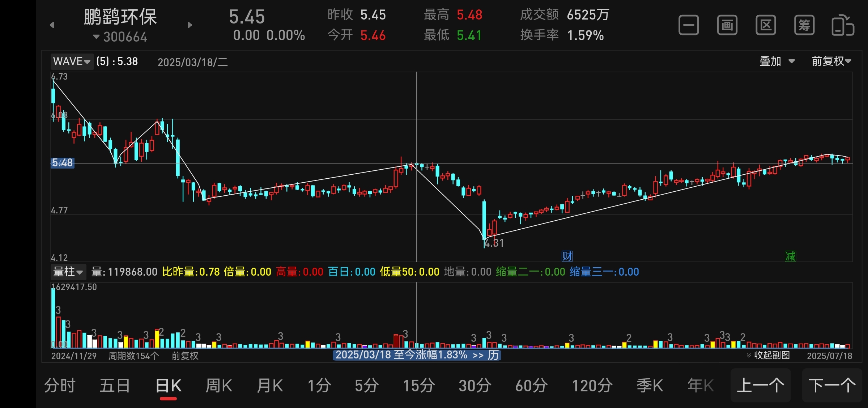Go to previous stock with left arrow
The height and width of the screenshot is (408, 868).
click(x=52, y=25)
